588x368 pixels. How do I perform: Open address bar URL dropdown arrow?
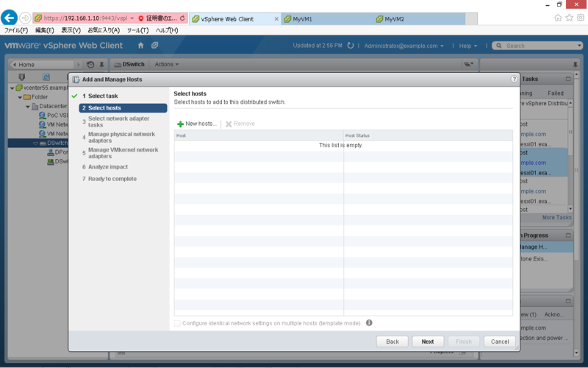point(132,18)
